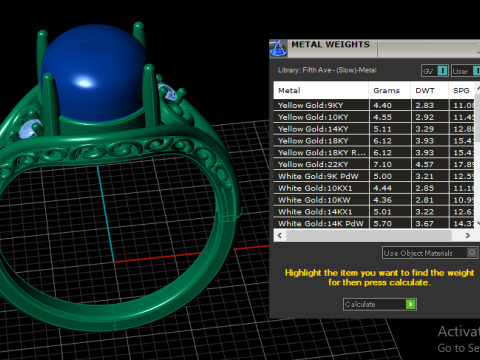The height and width of the screenshot is (360, 480).
Task: Select the Yellow Gold:18KY row
Action: tap(374, 141)
